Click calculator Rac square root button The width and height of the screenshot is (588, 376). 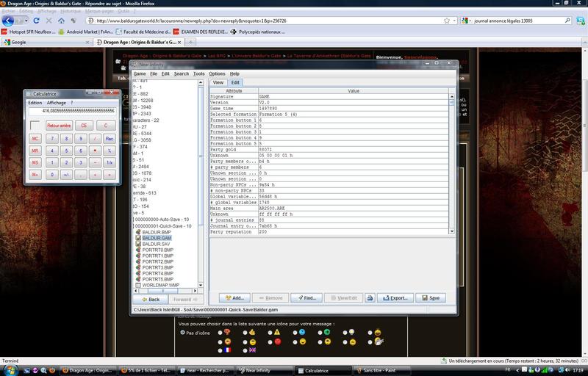coord(109,139)
